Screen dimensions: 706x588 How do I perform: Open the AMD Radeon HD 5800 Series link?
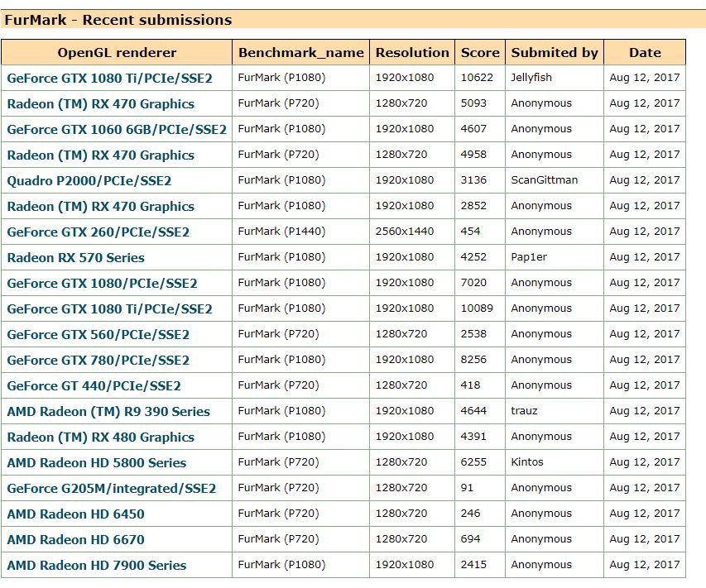pos(96,463)
